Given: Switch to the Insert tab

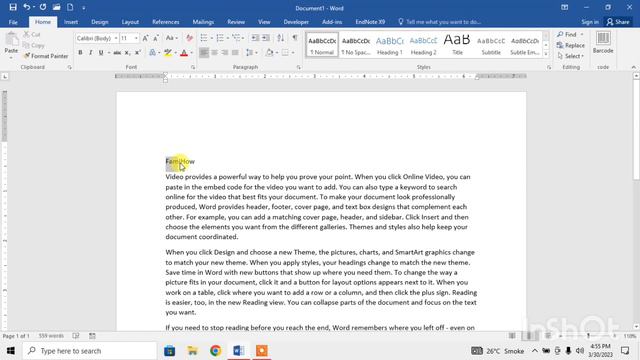Looking at the screenshot, I should pyautogui.click(x=71, y=22).
